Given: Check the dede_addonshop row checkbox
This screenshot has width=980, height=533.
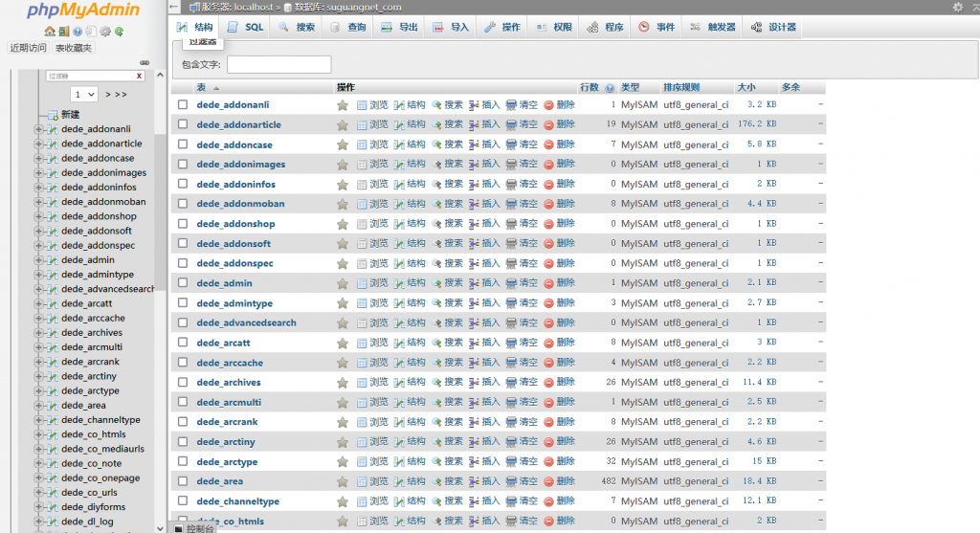Looking at the screenshot, I should 183,223.
